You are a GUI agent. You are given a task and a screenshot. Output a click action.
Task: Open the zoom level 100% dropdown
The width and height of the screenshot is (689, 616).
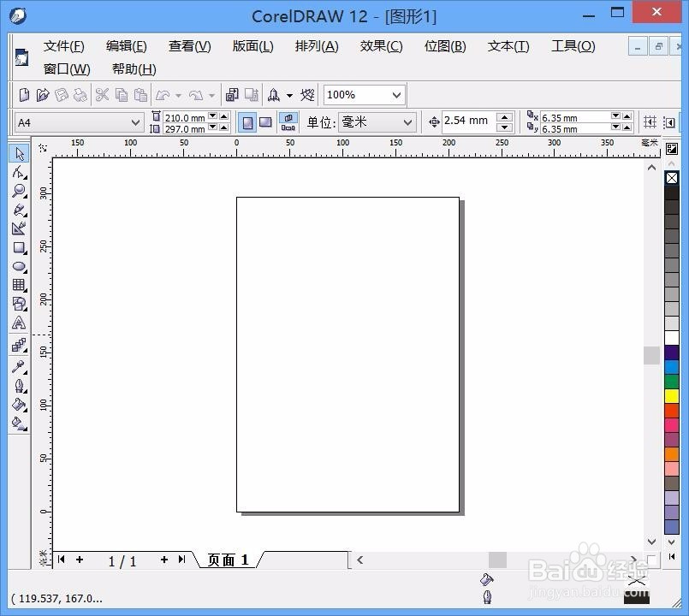396,95
